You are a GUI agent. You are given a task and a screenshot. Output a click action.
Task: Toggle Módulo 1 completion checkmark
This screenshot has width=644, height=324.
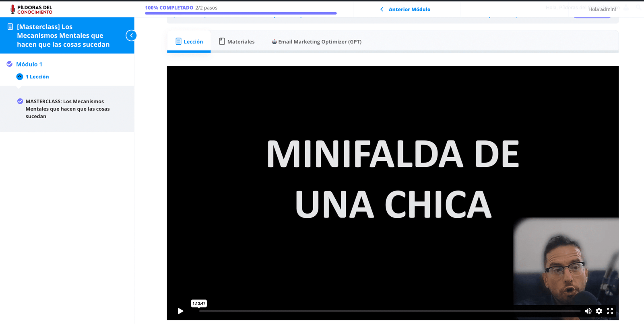tap(10, 64)
